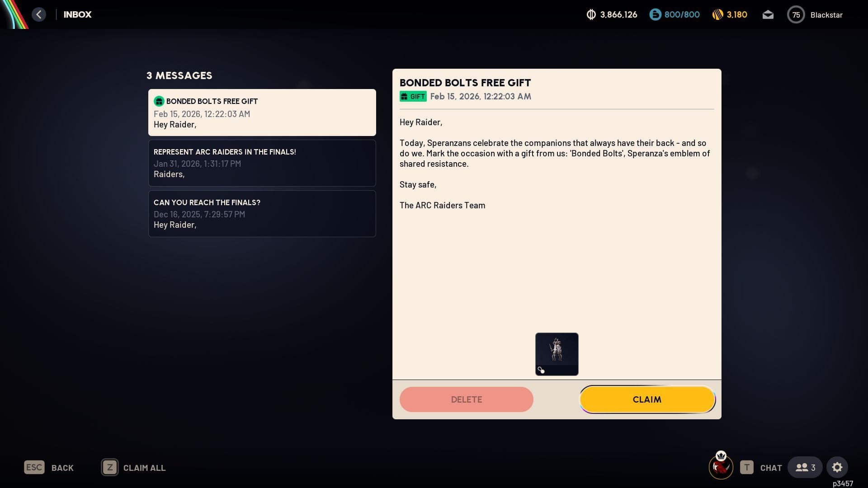Click the blue token icon showing 800/800
The width and height of the screenshot is (868, 488).
[655, 15]
